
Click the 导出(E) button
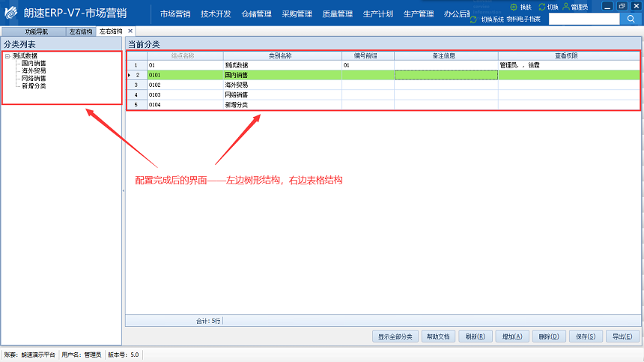click(622, 337)
